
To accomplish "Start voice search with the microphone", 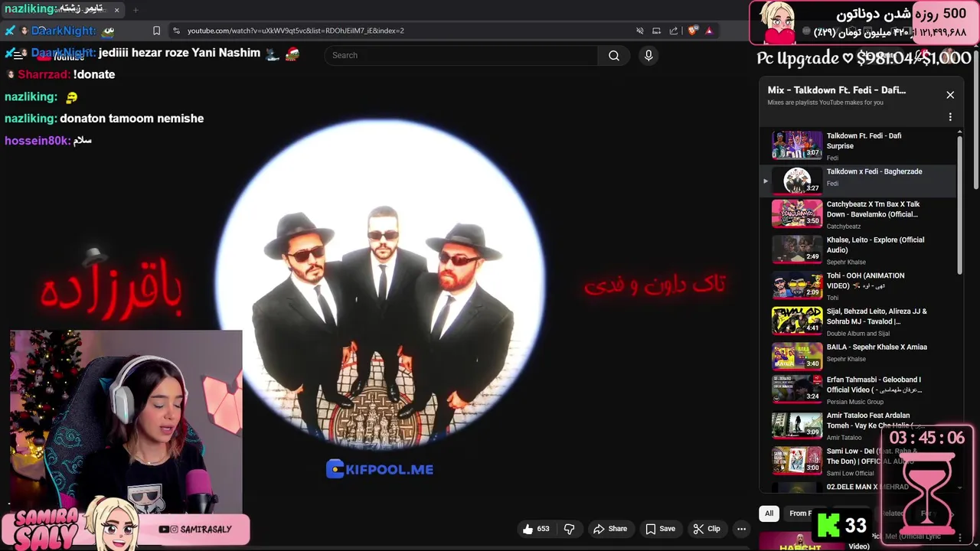I will 648,55.
